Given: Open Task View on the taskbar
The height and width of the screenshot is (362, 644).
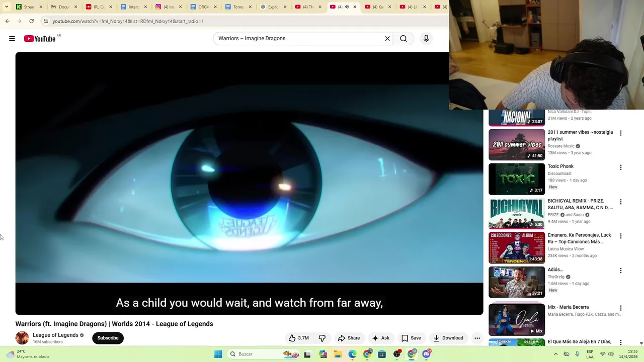Looking at the screenshot, I should click(307, 354).
